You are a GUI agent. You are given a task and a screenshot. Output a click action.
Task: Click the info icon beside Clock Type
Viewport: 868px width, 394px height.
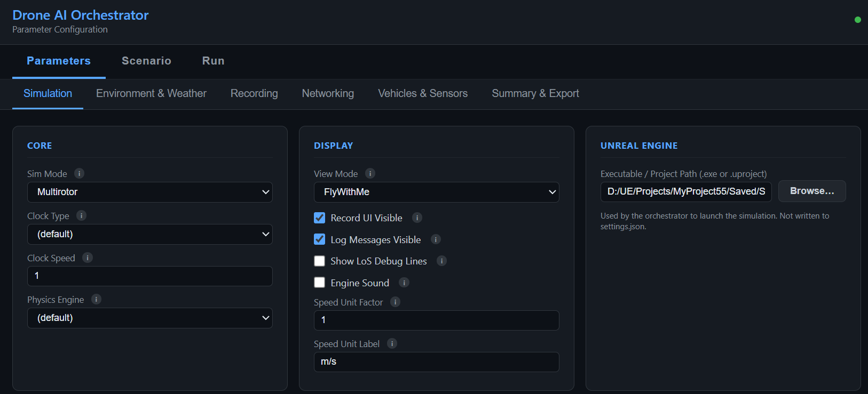(81, 215)
